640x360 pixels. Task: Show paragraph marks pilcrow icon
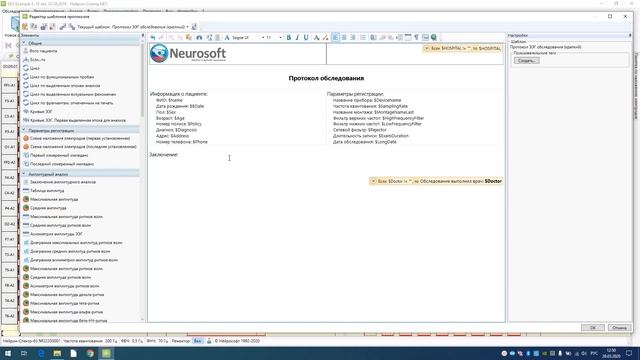pos(416,38)
